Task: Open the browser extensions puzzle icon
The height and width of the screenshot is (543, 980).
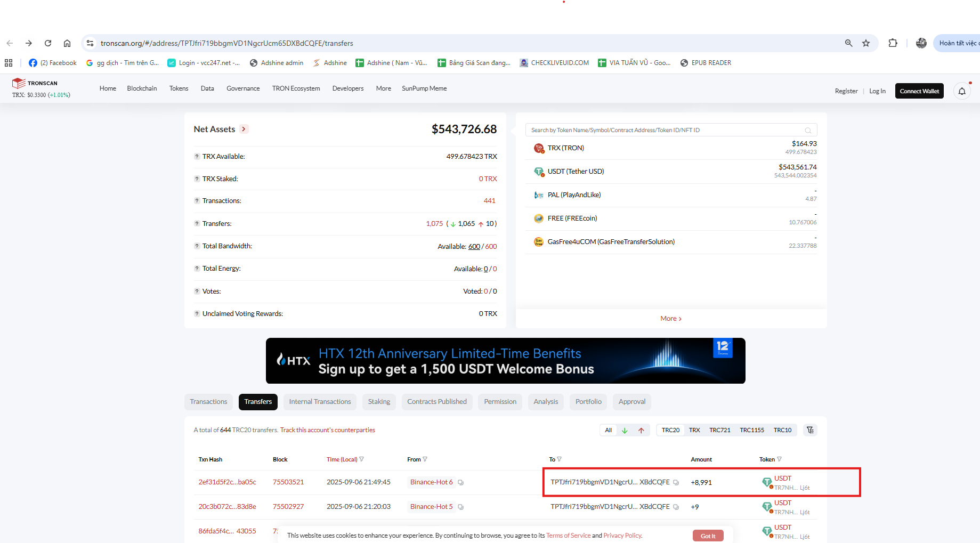Action: click(x=893, y=43)
